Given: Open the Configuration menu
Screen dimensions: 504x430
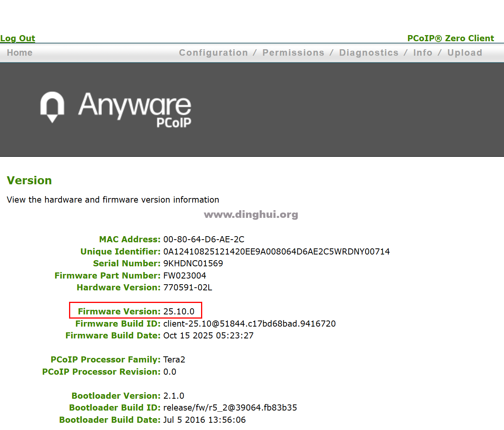Looking at the screenshot, I should [213, 53].
